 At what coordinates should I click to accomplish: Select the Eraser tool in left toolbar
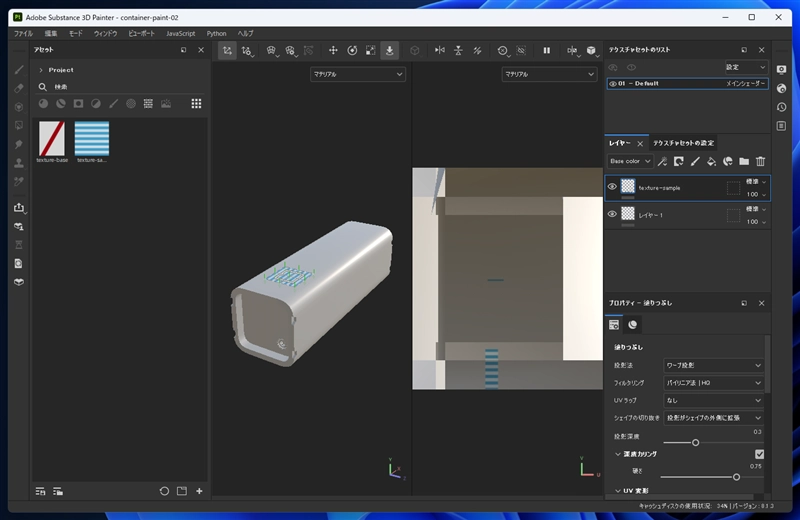[19, 88]
